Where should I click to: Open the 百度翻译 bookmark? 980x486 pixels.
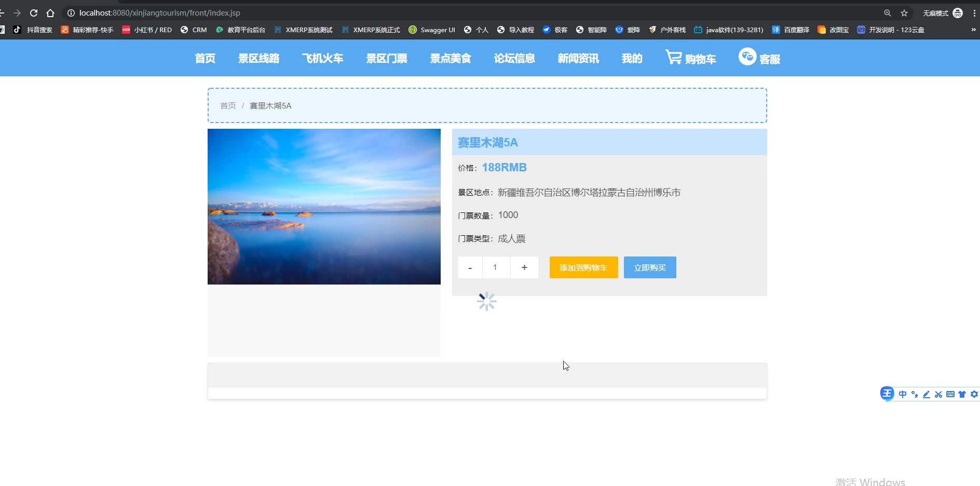pos(791,30)
